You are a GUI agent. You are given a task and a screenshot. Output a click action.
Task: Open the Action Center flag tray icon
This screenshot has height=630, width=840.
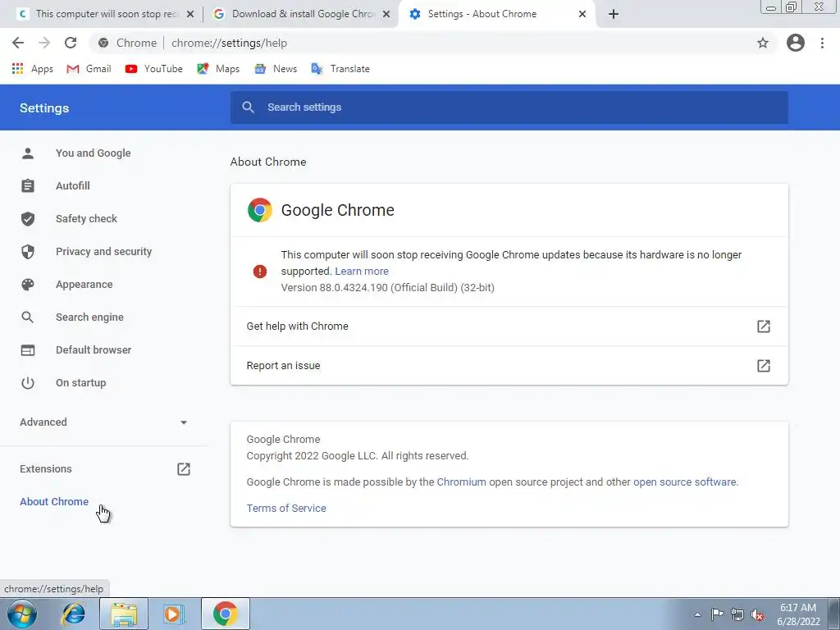(717, 614)
